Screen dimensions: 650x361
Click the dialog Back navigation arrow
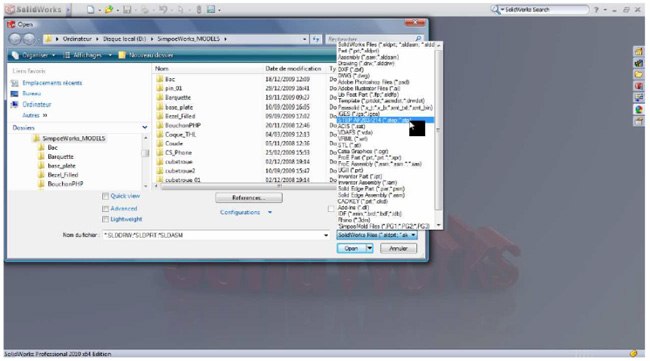(x=15, y=39)
